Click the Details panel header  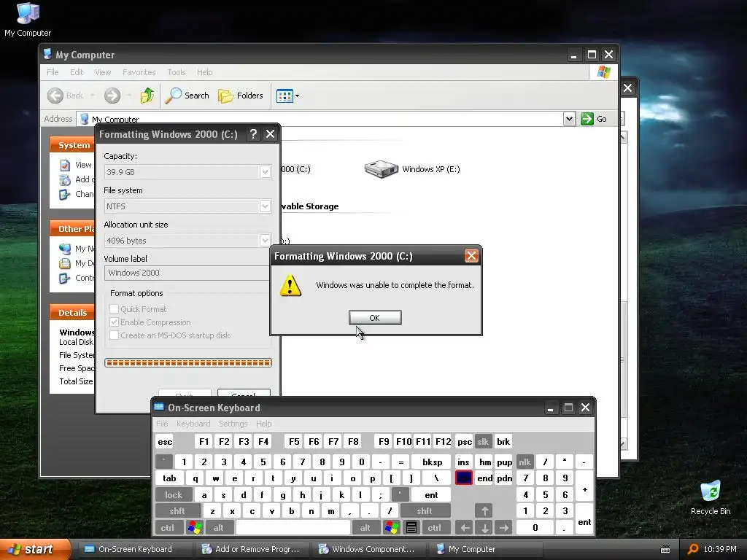point(72,313)
